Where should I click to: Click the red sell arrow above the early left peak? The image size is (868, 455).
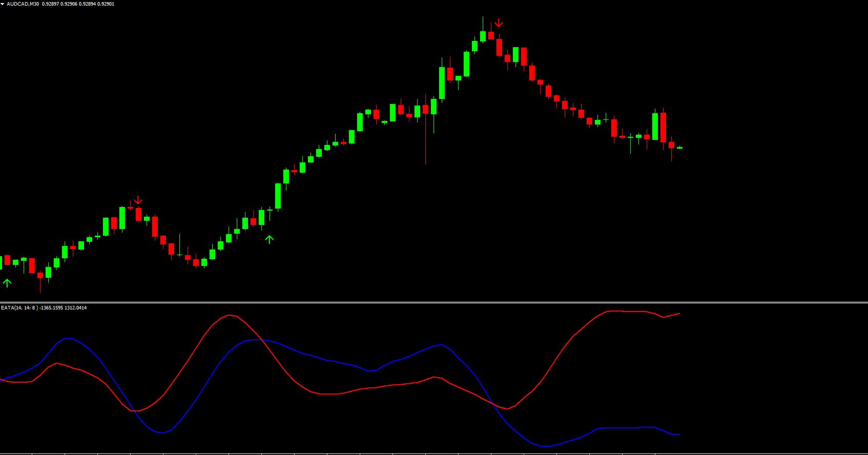[138, 200]
